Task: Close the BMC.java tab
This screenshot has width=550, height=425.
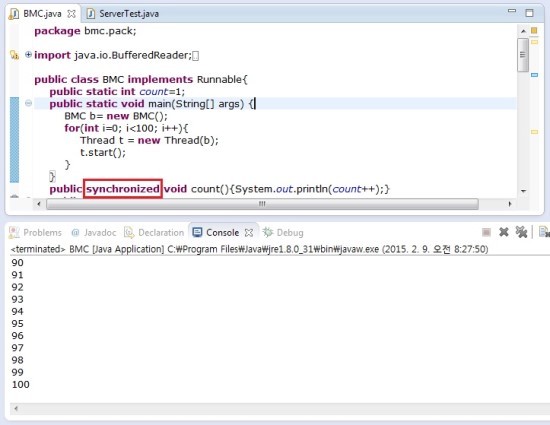Action: [x=71, y=14]
